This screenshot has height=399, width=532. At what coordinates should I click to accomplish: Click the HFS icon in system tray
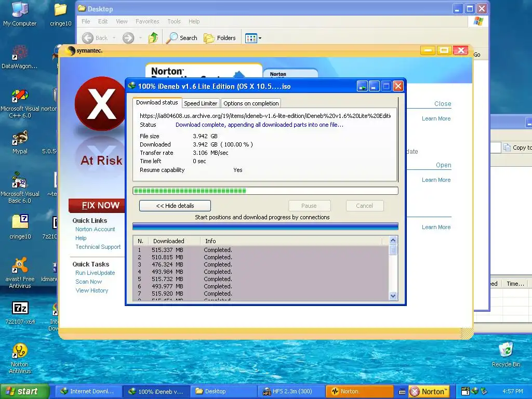point(465,391)
